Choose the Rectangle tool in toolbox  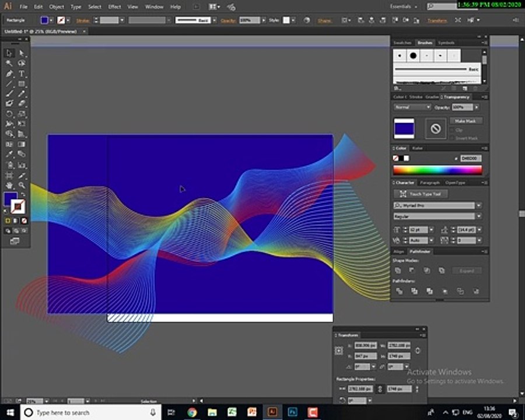[x=22, y=84]
